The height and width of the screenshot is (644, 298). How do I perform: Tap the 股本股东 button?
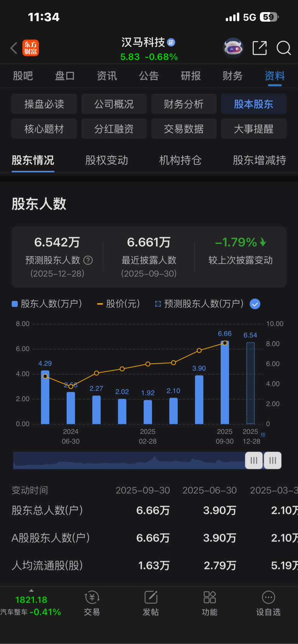click(254, 104)
